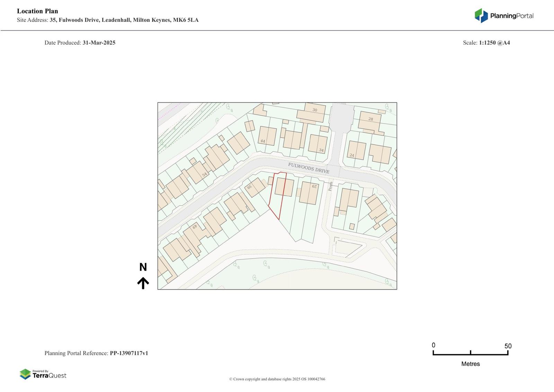Click the large letter N above the arrow
This screenshot has width=554, height=392.
143,267
